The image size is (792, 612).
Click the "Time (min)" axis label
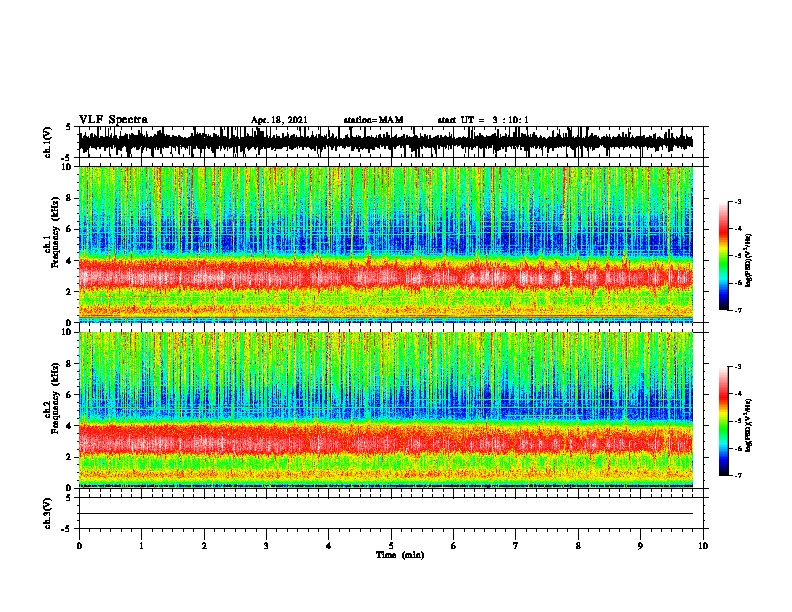[x=400, y=555]
